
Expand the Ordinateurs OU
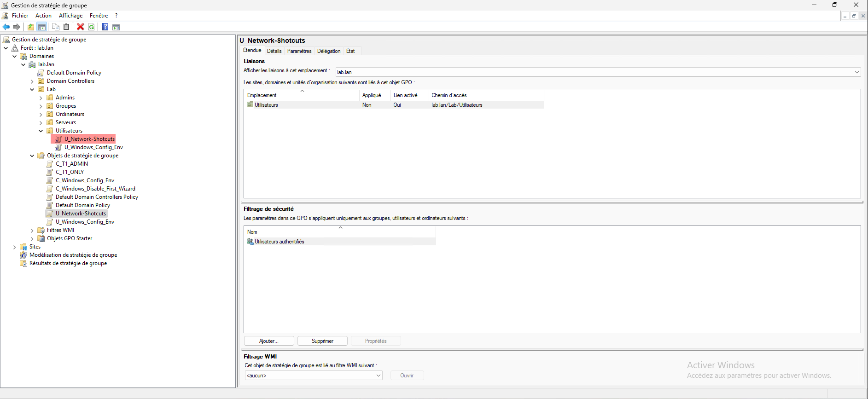41,114
